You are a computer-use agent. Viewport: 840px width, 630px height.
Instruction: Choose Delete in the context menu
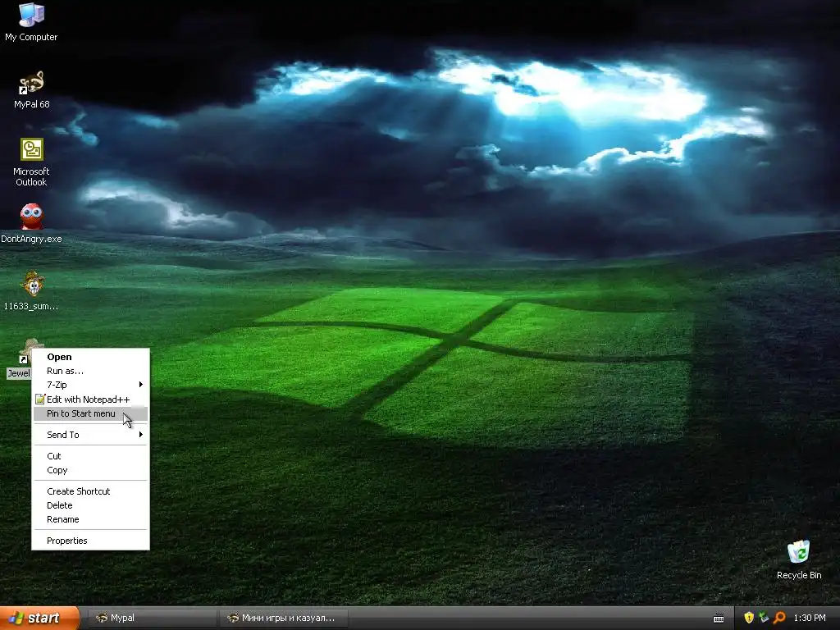coord(90,505)
